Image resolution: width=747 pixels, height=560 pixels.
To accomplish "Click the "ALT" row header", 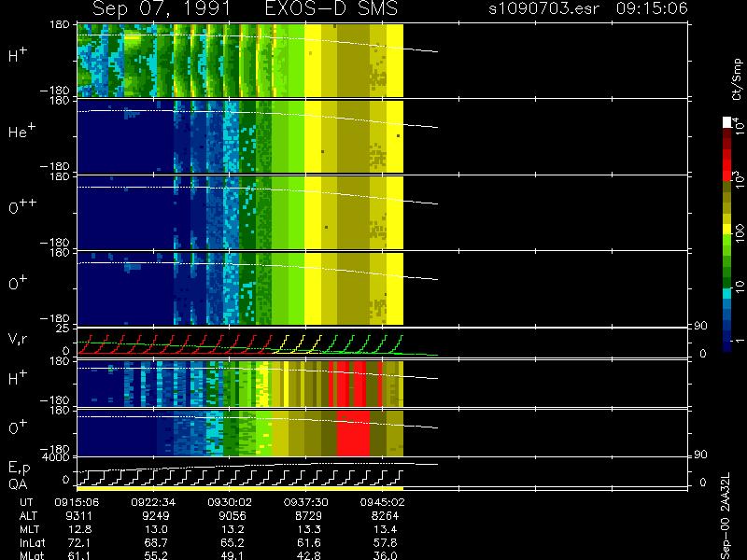I will (28, 516).
